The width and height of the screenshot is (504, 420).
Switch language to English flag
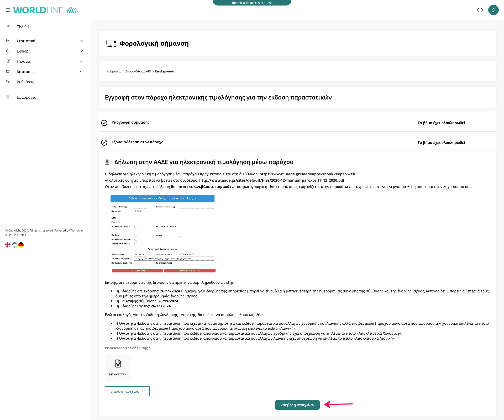tap(8, 245)
